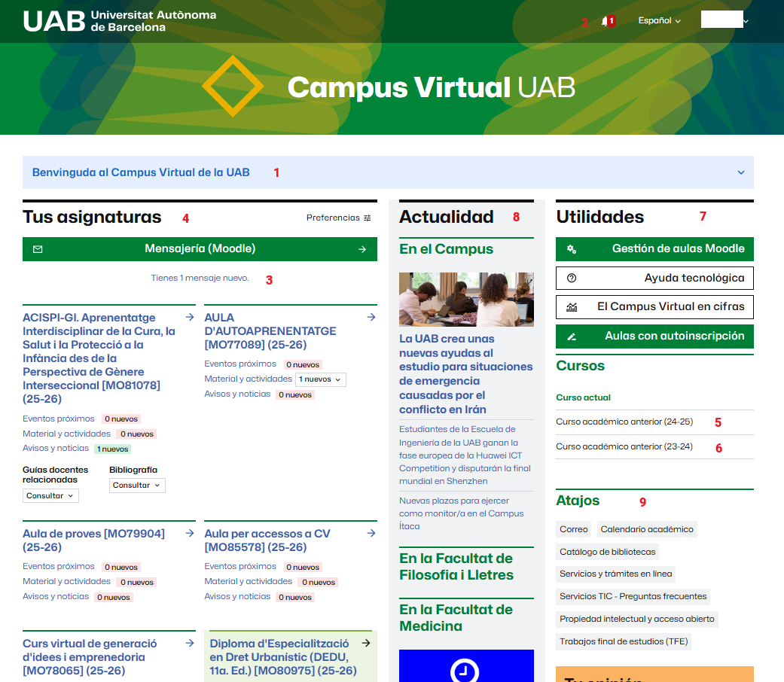Click En el Campus heading
Screen dimensions: 784x682
(446, 249)
